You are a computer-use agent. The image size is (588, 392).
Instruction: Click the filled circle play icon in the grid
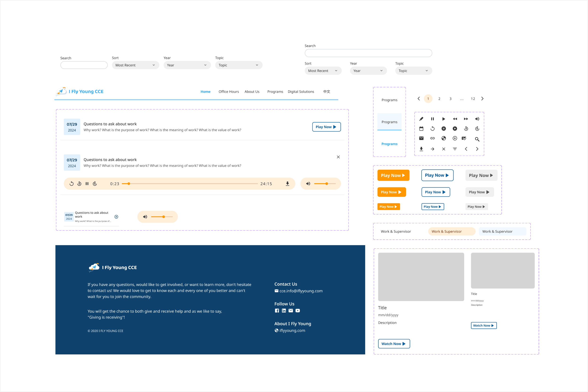pos(455,129)
